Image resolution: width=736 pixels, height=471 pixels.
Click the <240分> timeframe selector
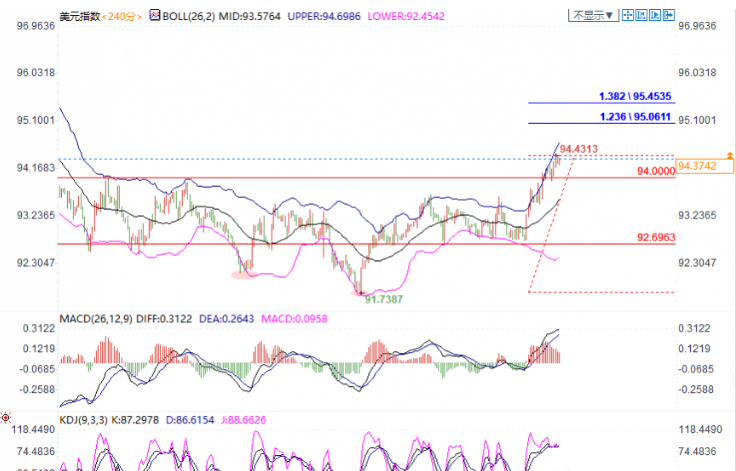[x=122, y=16]
